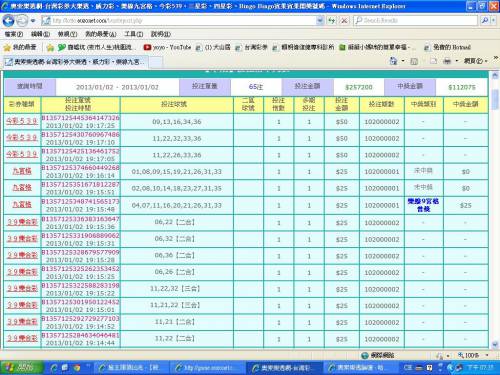500x375 pixels.
Task: Open the 39樂合彩 link for 19:15:36 row
Action: click(22, 222)
